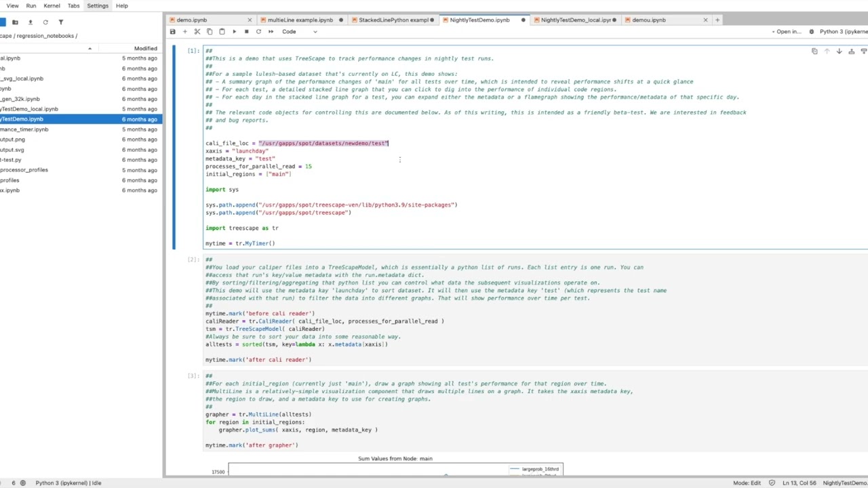
Task: Restart kernel and run all cells
Action: click(271, 32)
